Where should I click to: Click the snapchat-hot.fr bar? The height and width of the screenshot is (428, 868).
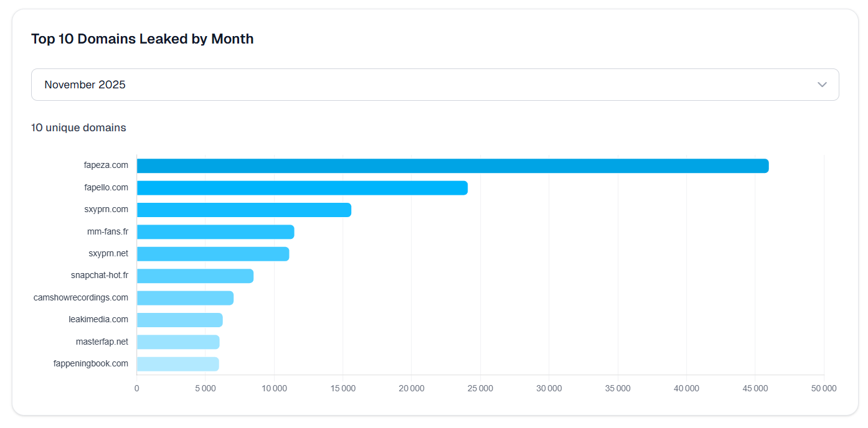pyautogui.click(x=193, y=275)
